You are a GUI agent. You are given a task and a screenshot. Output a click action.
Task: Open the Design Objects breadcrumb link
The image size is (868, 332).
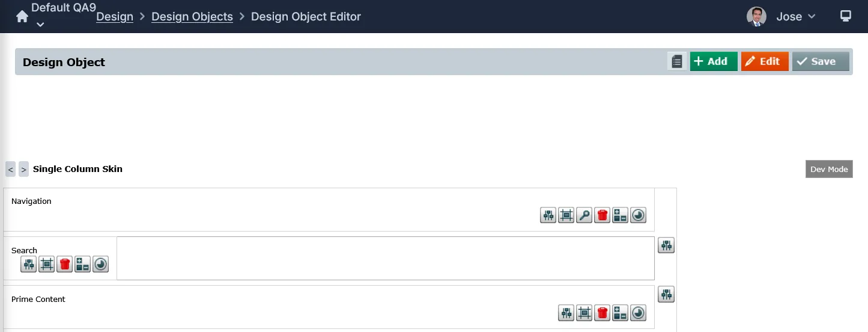pos(192,17)
